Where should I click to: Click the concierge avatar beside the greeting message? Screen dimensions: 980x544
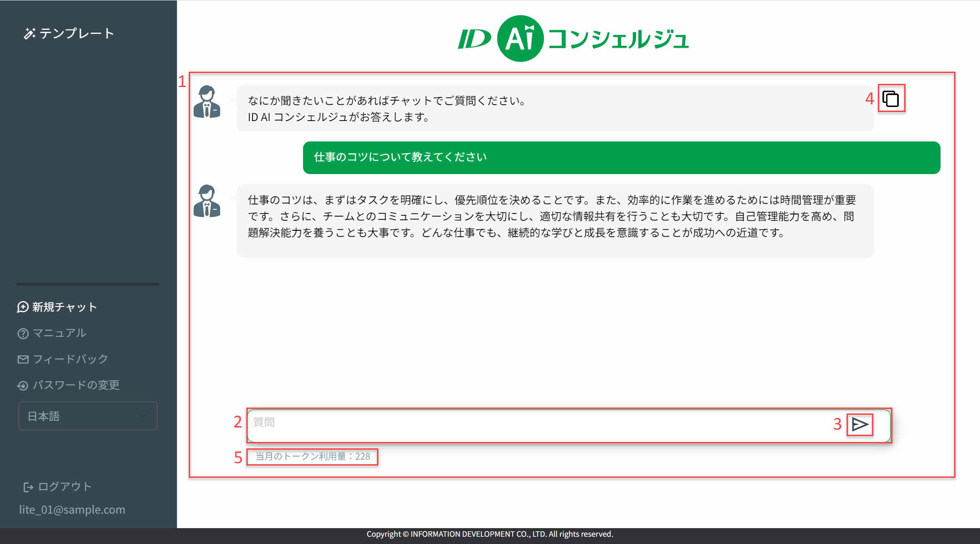pyautogui.click(x=207, y=102)
